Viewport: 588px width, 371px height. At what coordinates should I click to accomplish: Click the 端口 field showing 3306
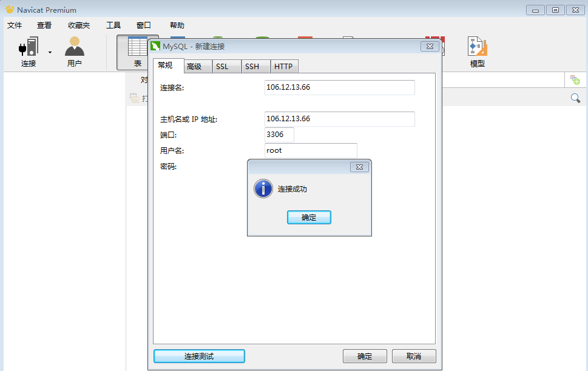(279, 135)
